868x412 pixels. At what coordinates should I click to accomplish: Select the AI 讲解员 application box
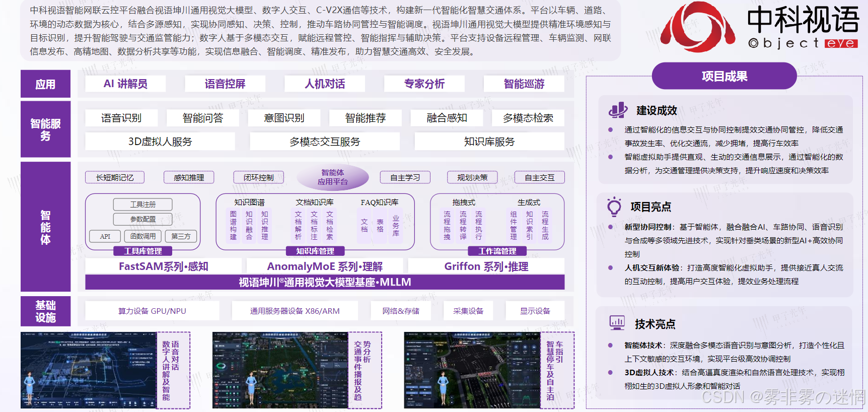[x=125, y=84]
